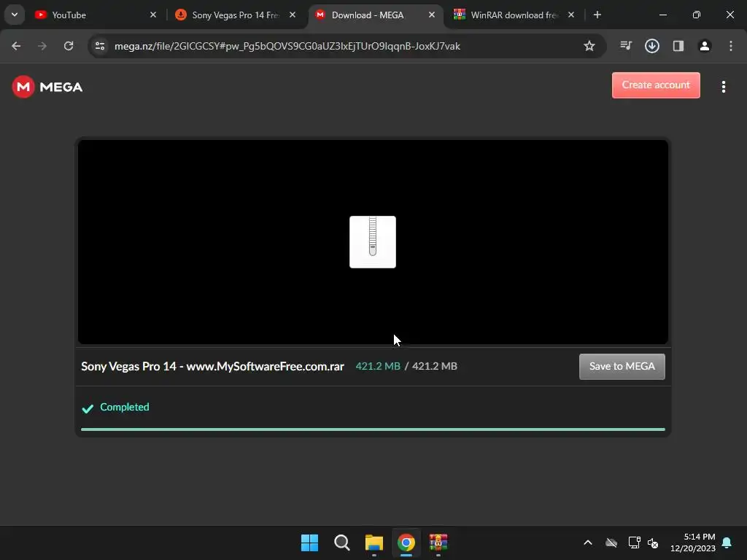Click the muted volume tray icon
This screenshot has width=747, height=560.
coord(653,542)
